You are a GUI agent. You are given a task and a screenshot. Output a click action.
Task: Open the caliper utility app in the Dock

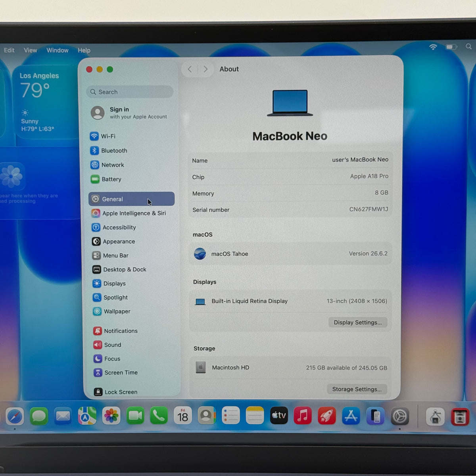(436, 416)
